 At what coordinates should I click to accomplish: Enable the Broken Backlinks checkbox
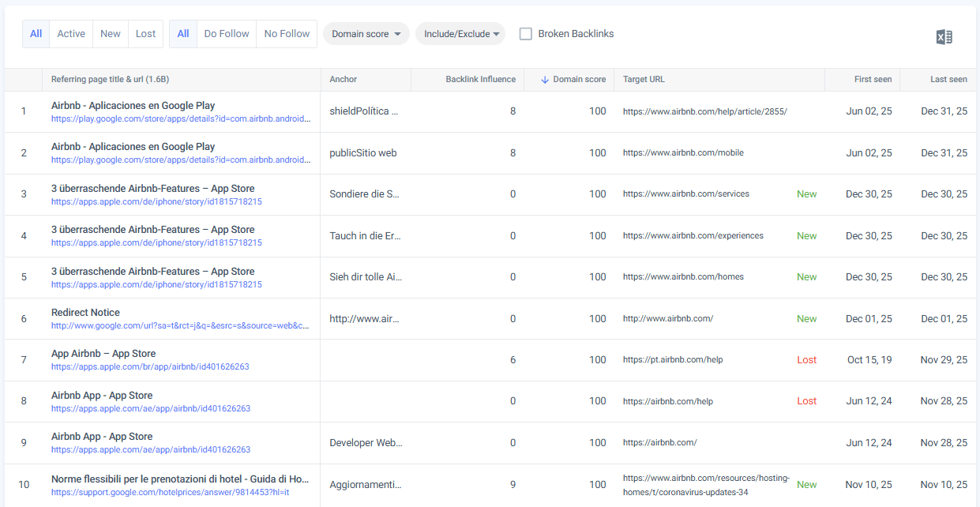coord(525,34)
